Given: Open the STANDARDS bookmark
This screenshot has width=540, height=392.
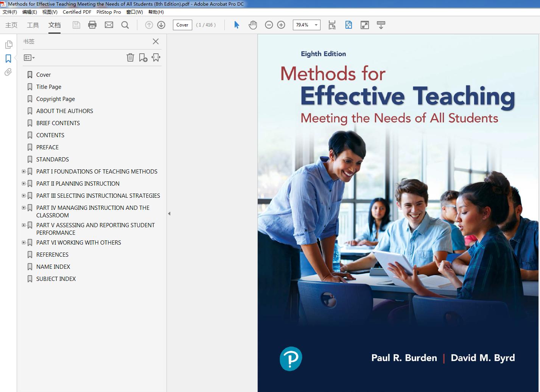Looking at the screenshot, I should point(53,160).
